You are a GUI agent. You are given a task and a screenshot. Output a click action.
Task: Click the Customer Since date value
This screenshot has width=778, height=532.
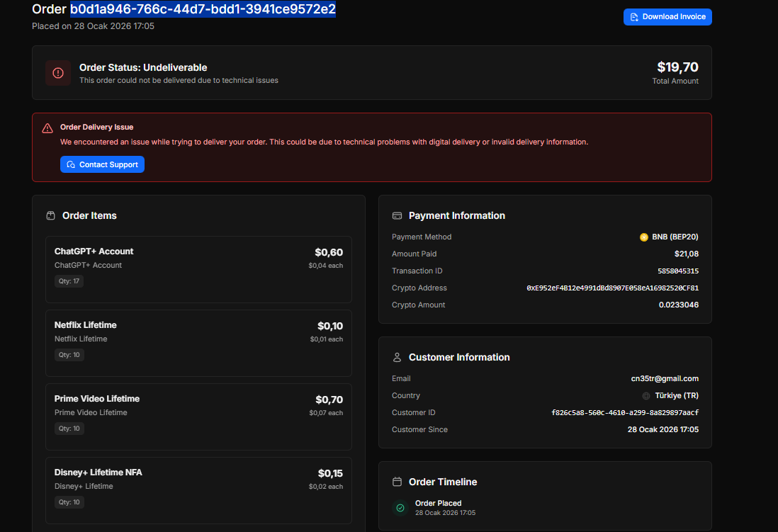663,430
